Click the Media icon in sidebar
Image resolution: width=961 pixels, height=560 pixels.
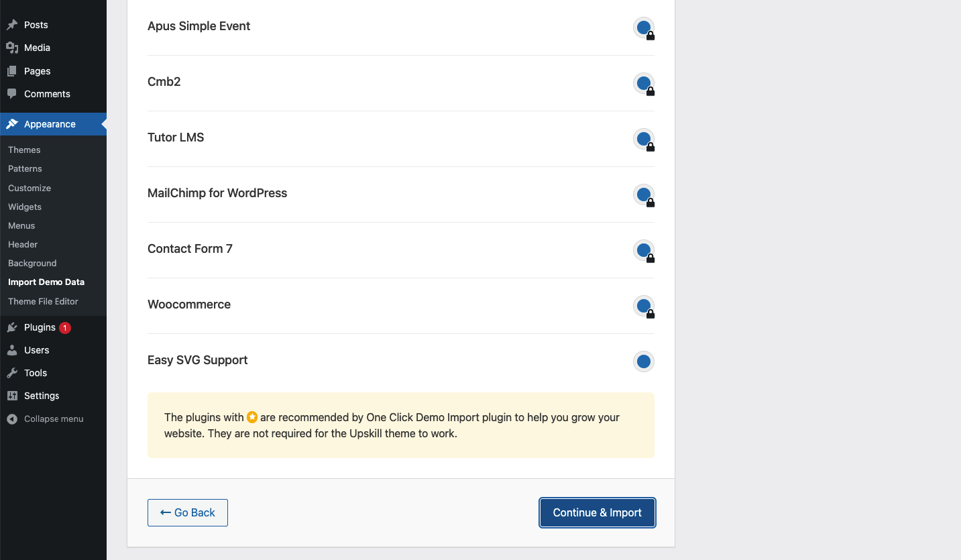click(x=12, y=48)
